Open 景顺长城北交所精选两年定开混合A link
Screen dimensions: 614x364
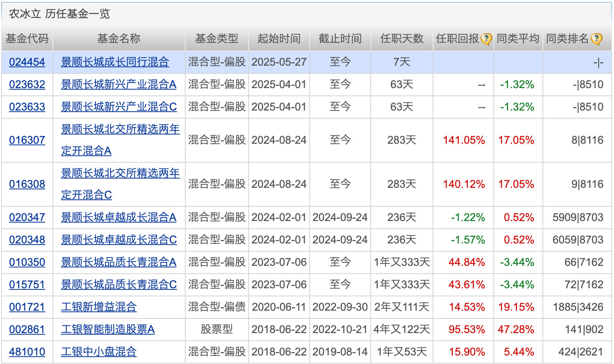click(120, 140)
